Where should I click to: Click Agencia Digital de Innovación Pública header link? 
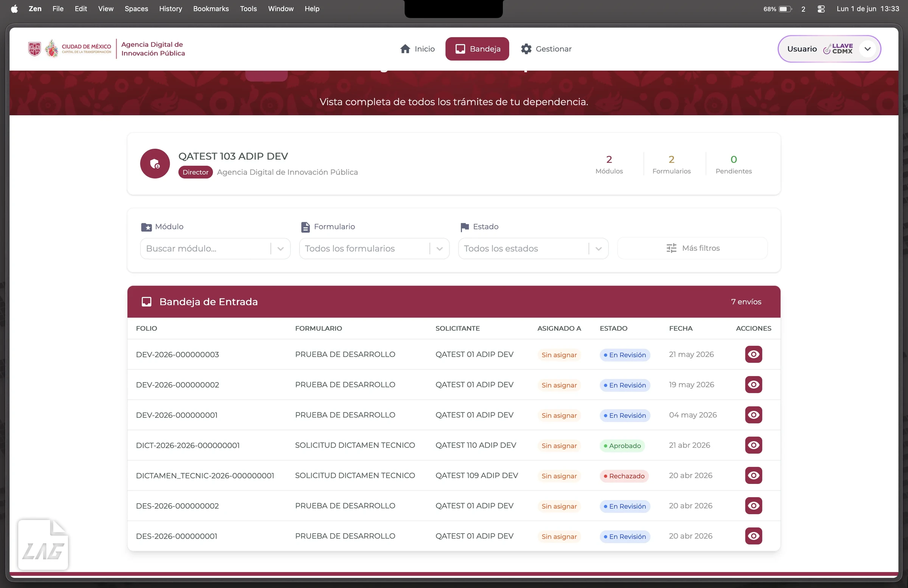pos(152,49)
